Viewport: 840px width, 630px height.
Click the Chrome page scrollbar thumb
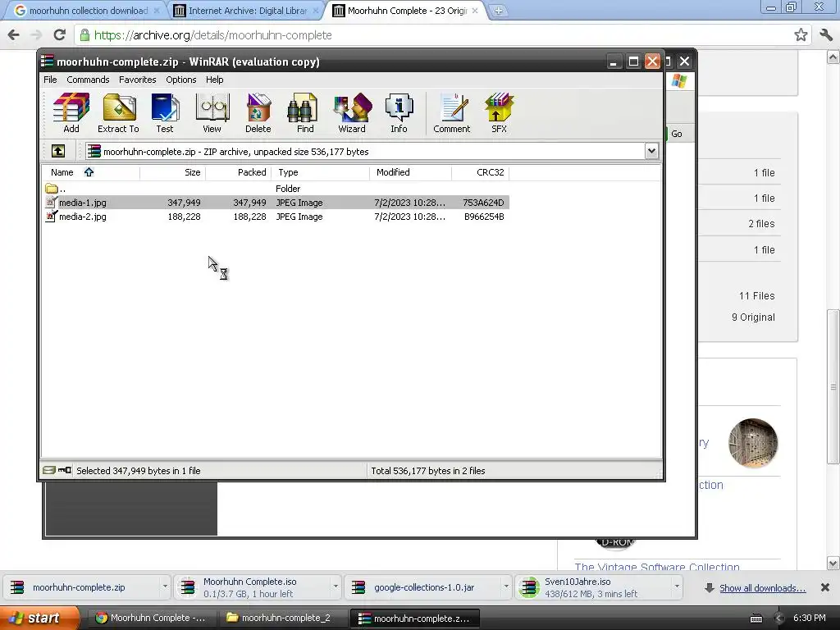pos(833,387)
